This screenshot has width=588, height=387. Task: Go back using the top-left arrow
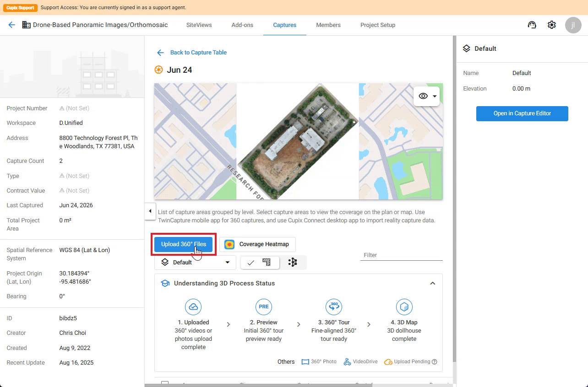pyautogui.click(x=12, y=25)
